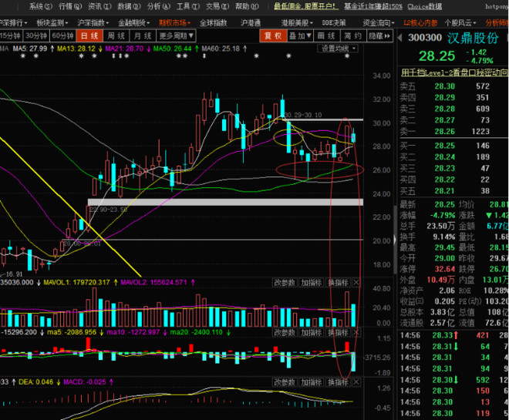This screenshot has width=509, height=420.
Task: Expand the 板块监测 dropdown
Action: click(x=52, y=22)
